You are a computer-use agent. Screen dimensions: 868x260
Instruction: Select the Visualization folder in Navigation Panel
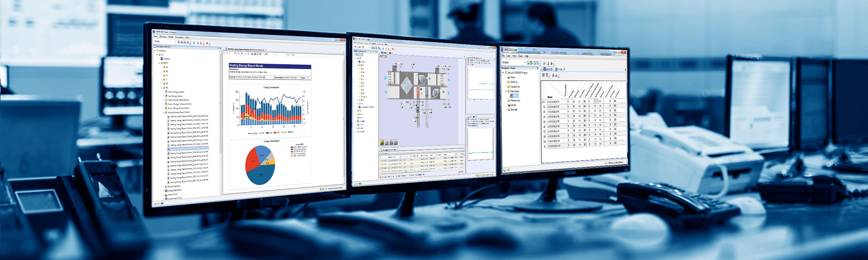click(x=514, y=86)
